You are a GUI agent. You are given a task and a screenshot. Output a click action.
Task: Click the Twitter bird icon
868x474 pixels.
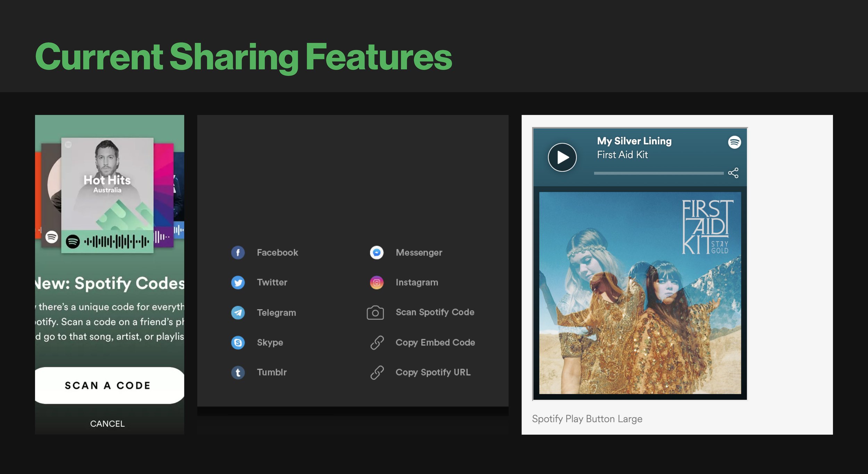click(x=238, y=283)
